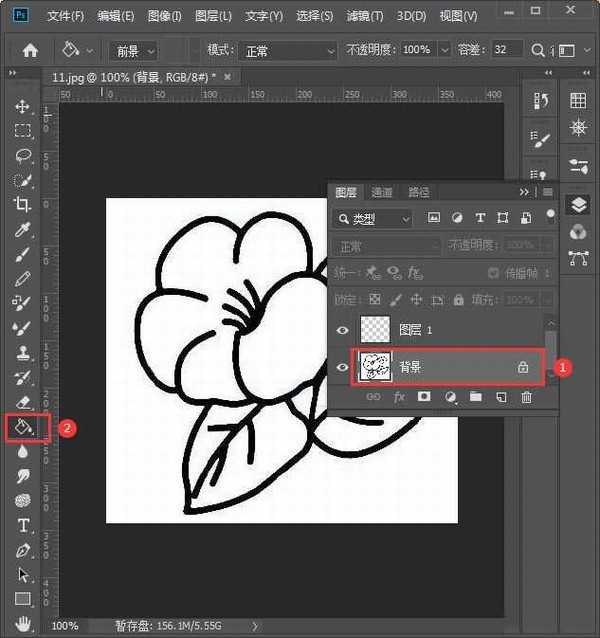This screenshot has width=600, height=638.
Task: Toggle the layer filter switch on or off
Action: pos(549,214)
